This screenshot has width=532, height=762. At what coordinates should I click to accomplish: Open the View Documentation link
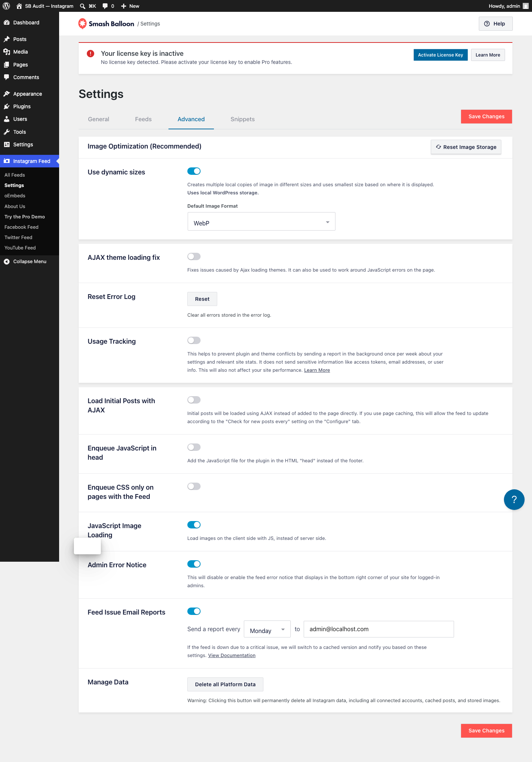tap(232, 656)
